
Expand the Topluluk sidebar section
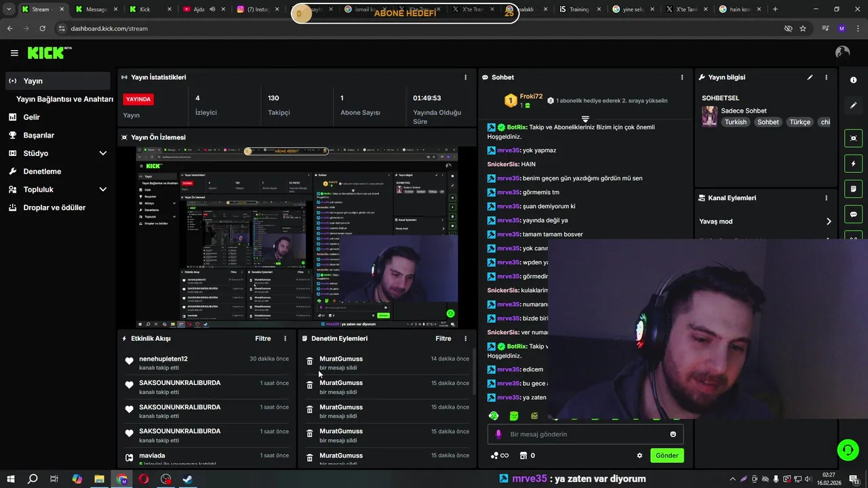point(103,189)
